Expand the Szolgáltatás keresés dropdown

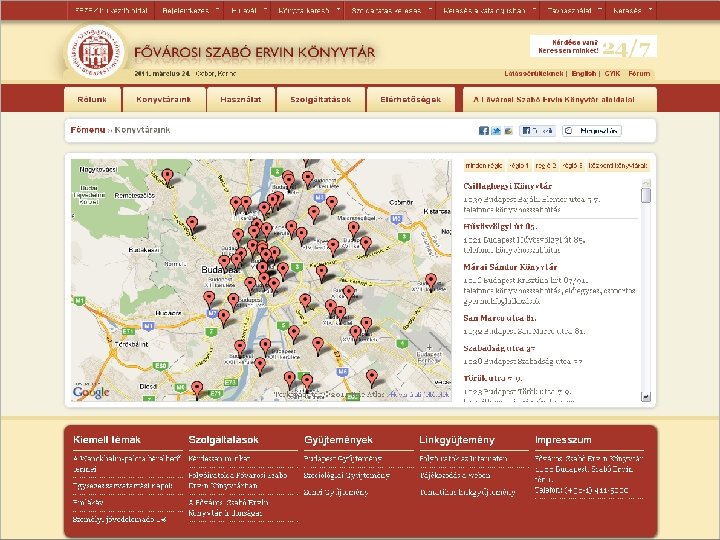(389, 10)
